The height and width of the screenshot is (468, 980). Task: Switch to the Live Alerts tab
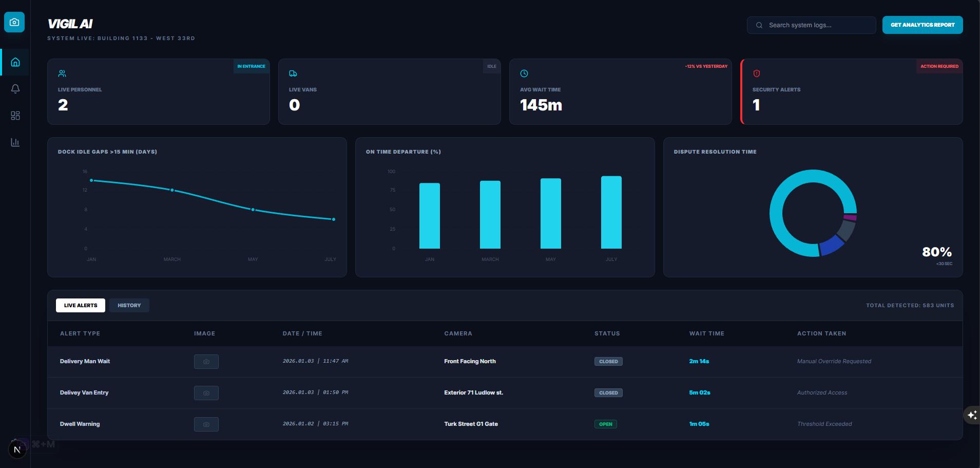coord(81,305)
